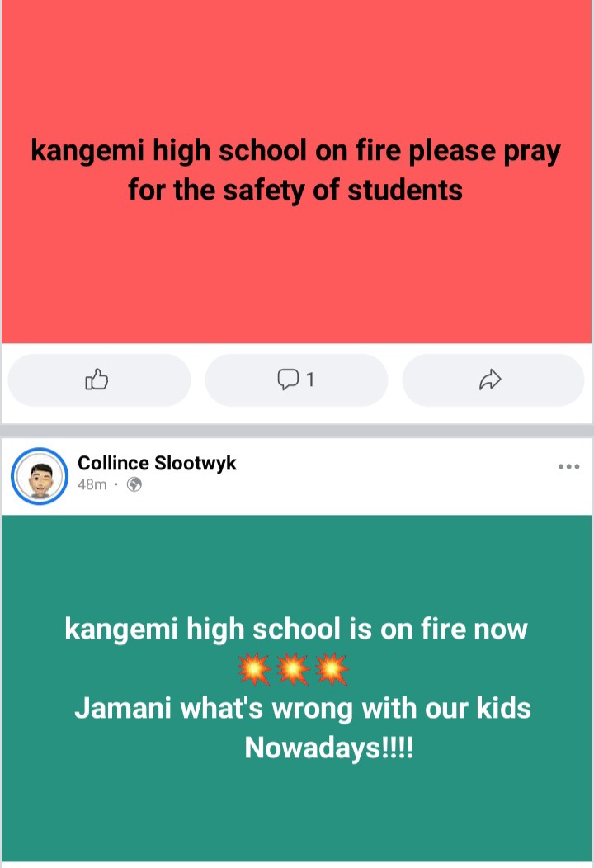Tap the line "for the safety of students"
Screen dimensions: 594x868
point(295,190)
